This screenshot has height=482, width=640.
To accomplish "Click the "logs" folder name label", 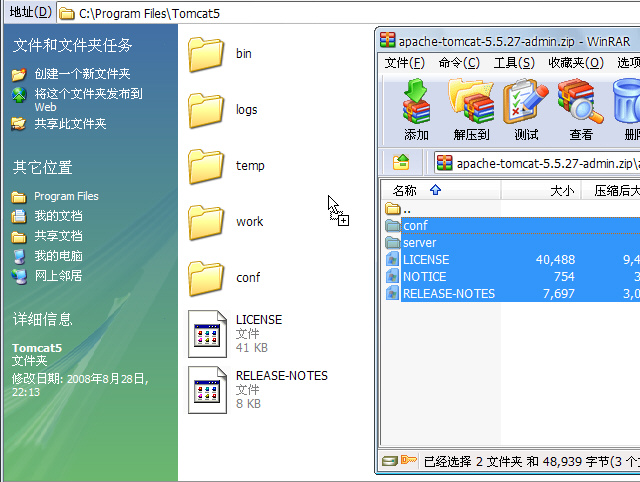I will [x=247, y=110].
